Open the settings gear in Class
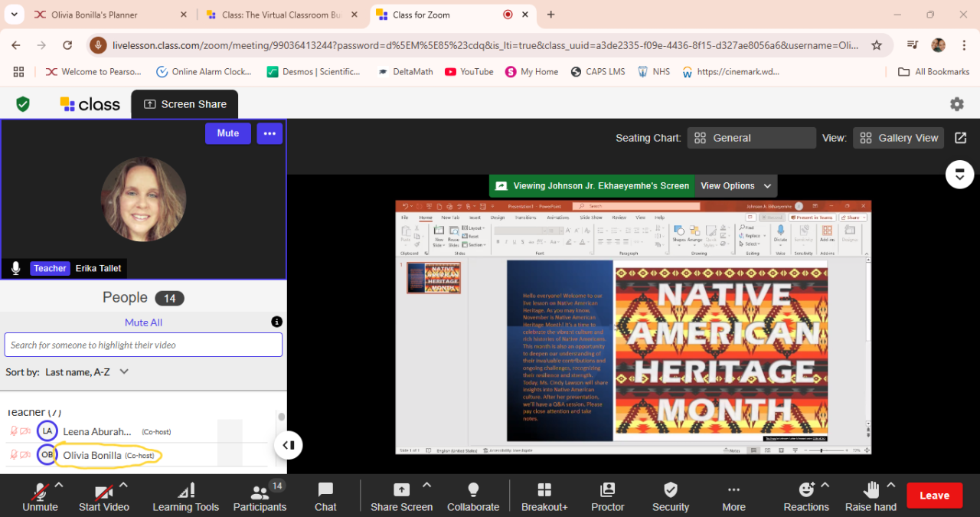The image size is (980, 517). (x=956, y=104)
